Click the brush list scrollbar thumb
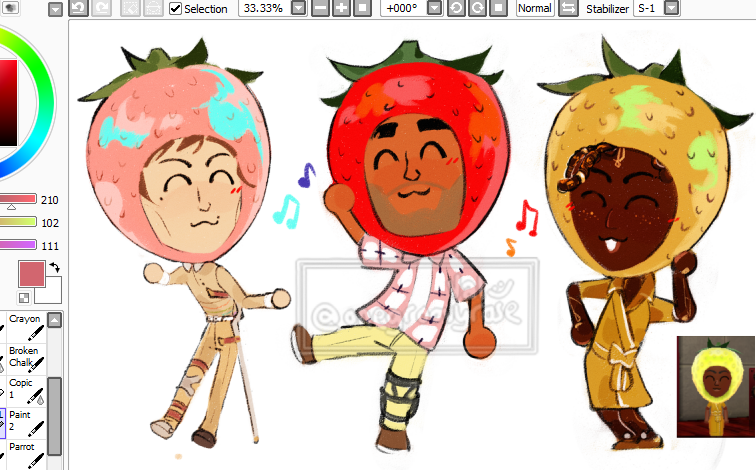The height and width of the screenshot is (470, 756). (x=54, y=416)
